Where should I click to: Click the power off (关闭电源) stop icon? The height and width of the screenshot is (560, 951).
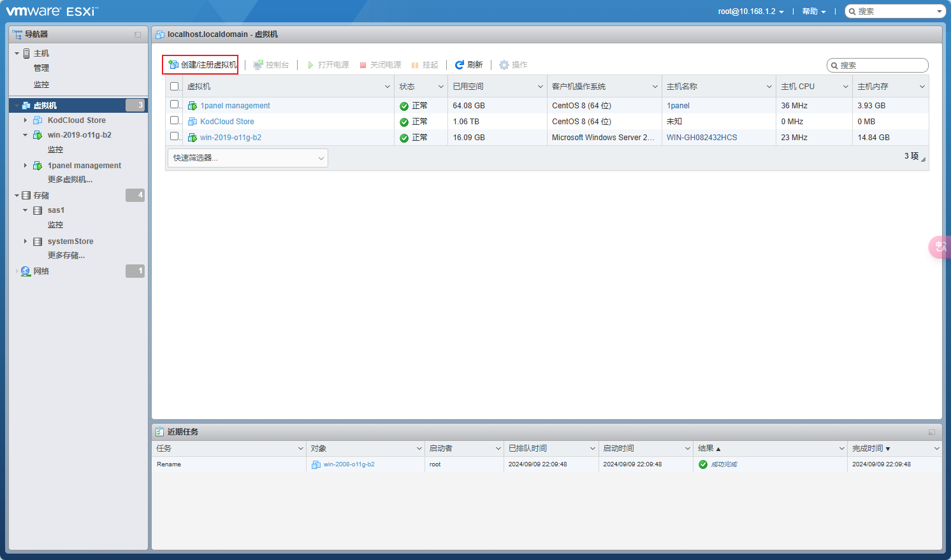pyautogui.click(x=363, y=65)
